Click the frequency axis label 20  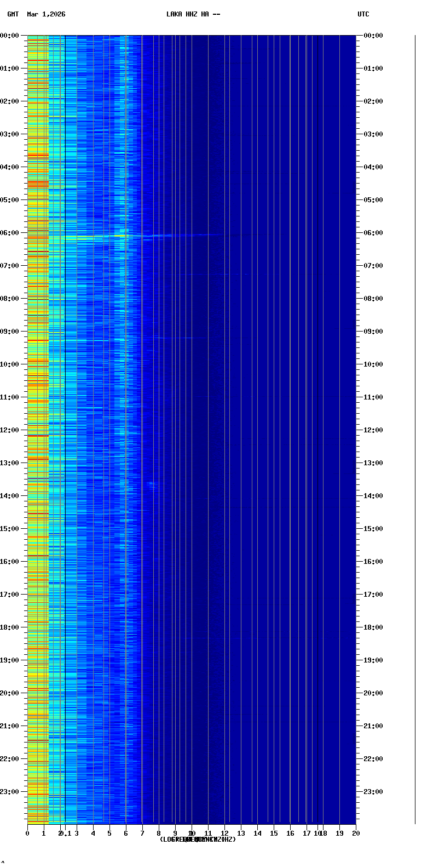356,833
